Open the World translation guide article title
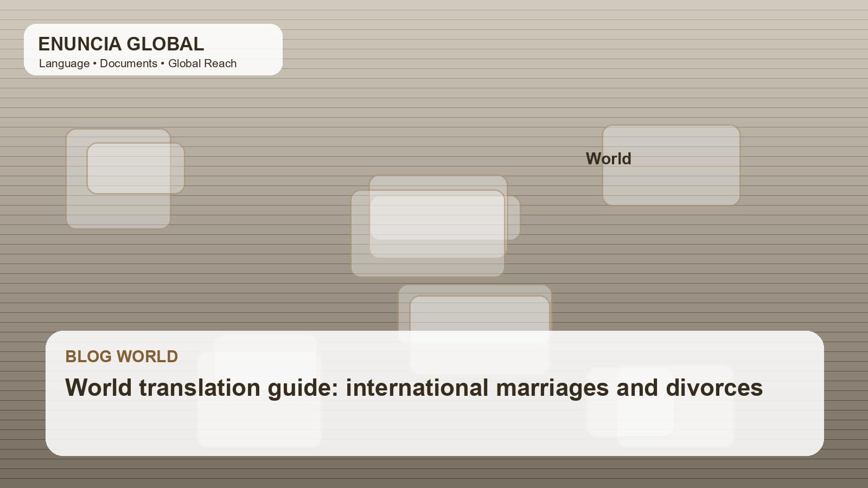Screen dimensions: 868x488 click(414, 388)
